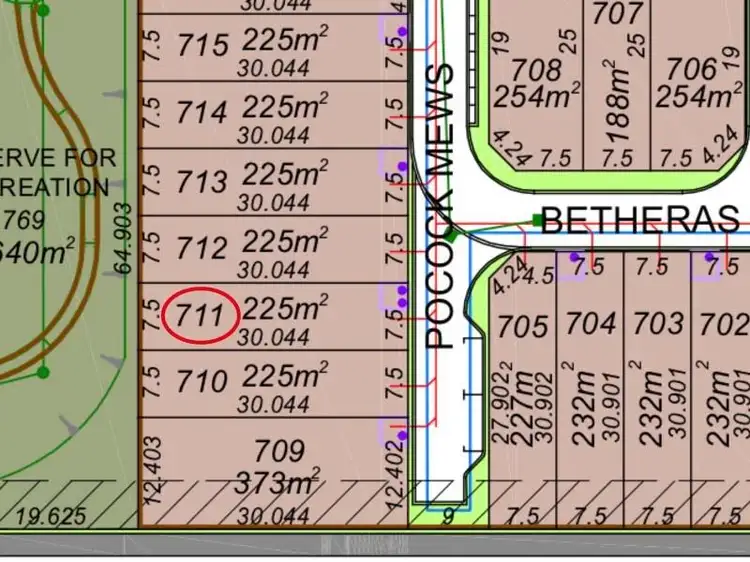
Task: Click lot number 704
Action: tap(590, 323)
